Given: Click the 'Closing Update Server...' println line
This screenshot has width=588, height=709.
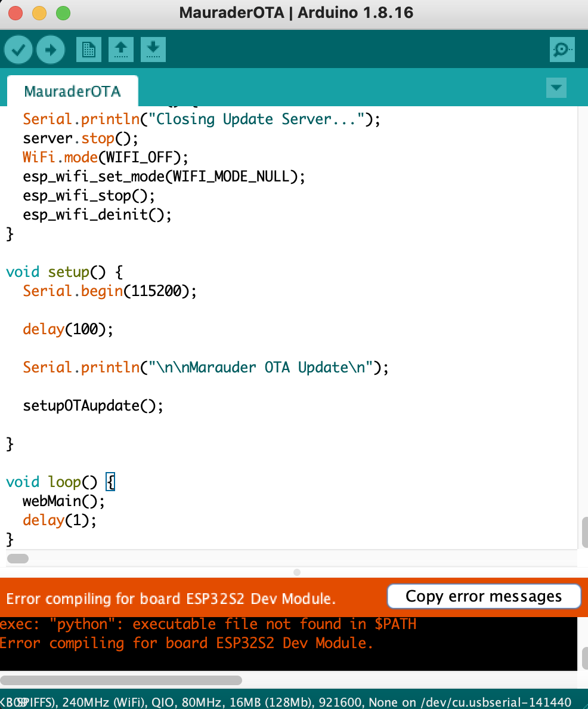Looking at the screenshot, I should pyautogui.click(x=202, y=119).
